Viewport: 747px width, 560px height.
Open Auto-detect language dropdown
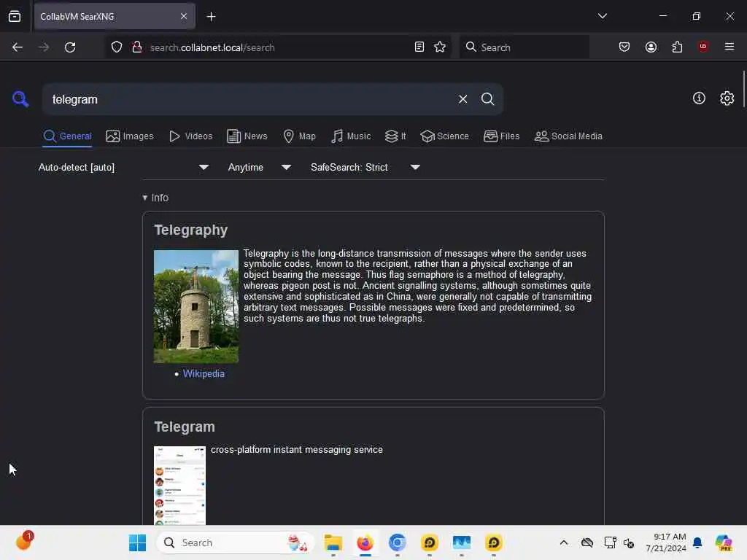(124, 167)
